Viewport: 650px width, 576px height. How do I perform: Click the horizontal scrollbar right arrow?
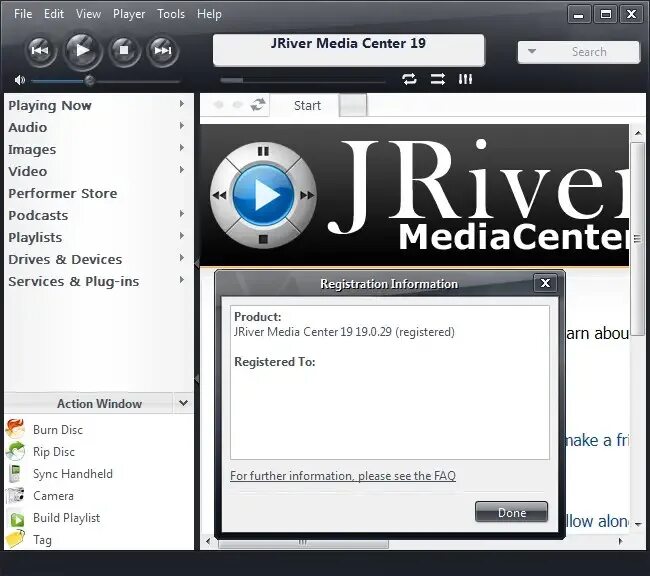point(621,541)
